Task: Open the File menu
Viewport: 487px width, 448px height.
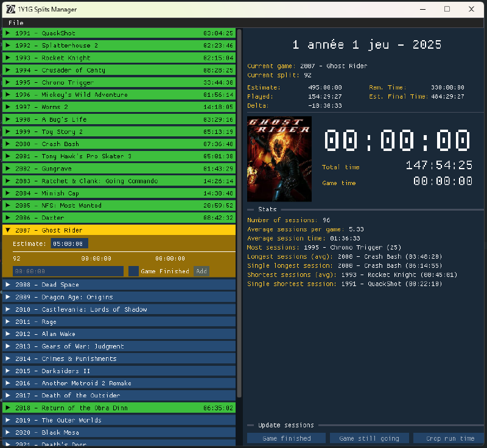Action: pyautogui.click(x=16, y=23)
